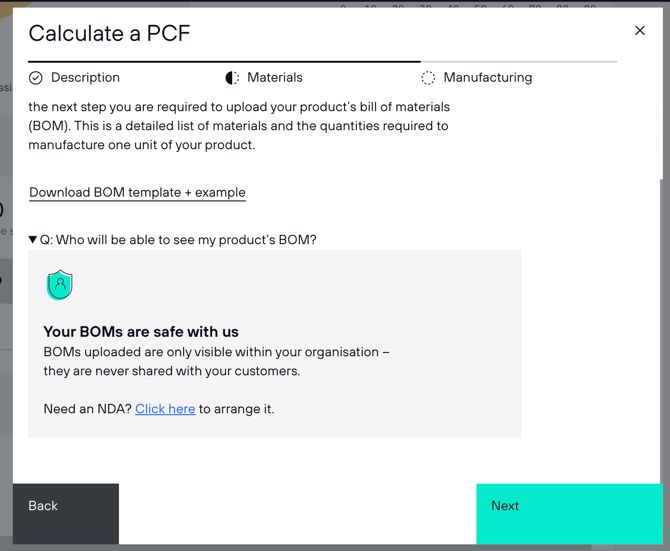This screenshot has width=670, height=551.
Task: Click the bill of materials description paragraph
Action: point(239,126)
